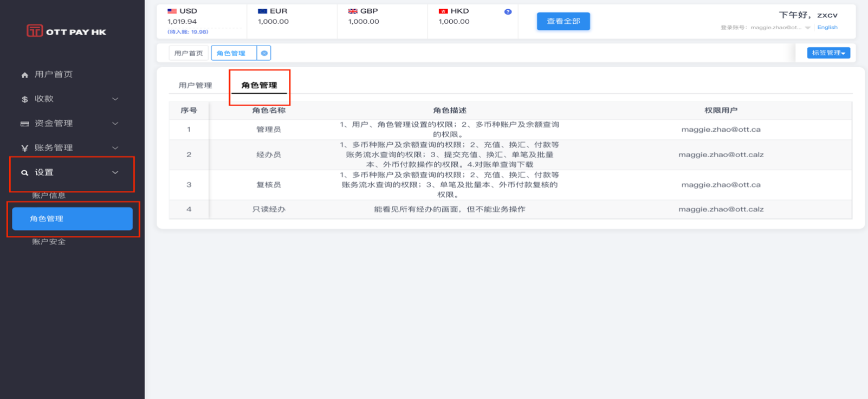Click the card icon beside 资金管理
868x399 pixels.
pyautogui.click(x=24, y=124)
